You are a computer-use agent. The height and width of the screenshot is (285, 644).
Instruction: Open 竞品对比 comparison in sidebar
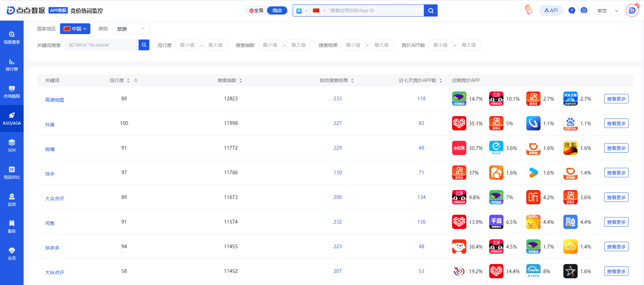(12, 173)
